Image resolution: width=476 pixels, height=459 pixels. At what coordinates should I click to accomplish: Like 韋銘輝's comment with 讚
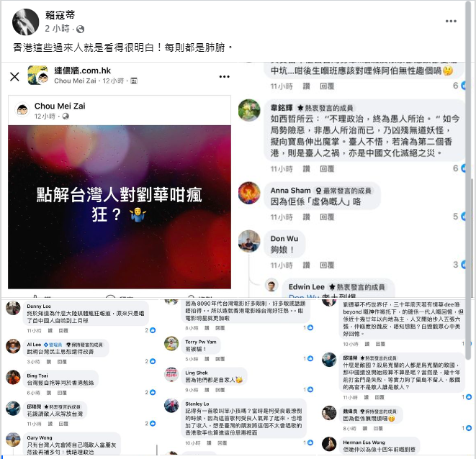[x=306, y=169]
